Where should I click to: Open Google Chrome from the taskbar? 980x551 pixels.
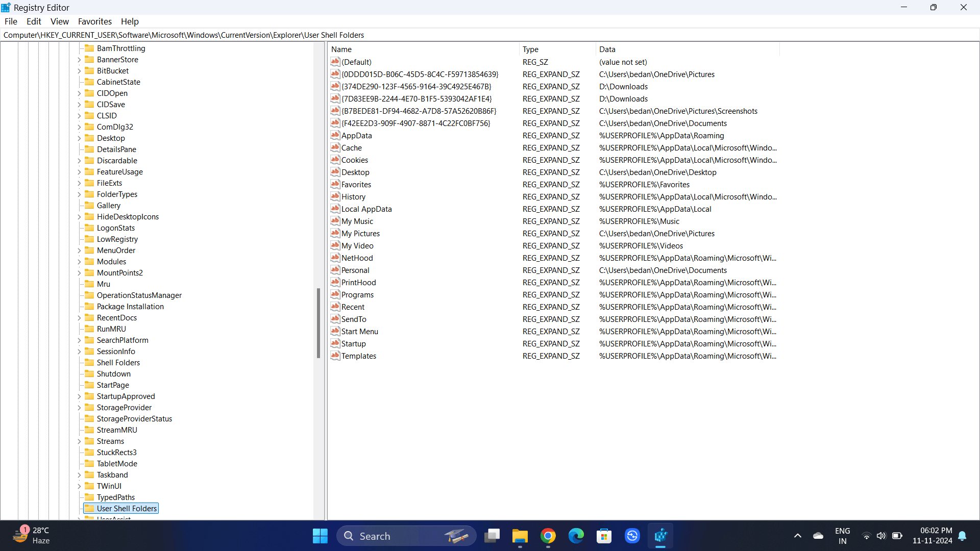click(548, 536)
